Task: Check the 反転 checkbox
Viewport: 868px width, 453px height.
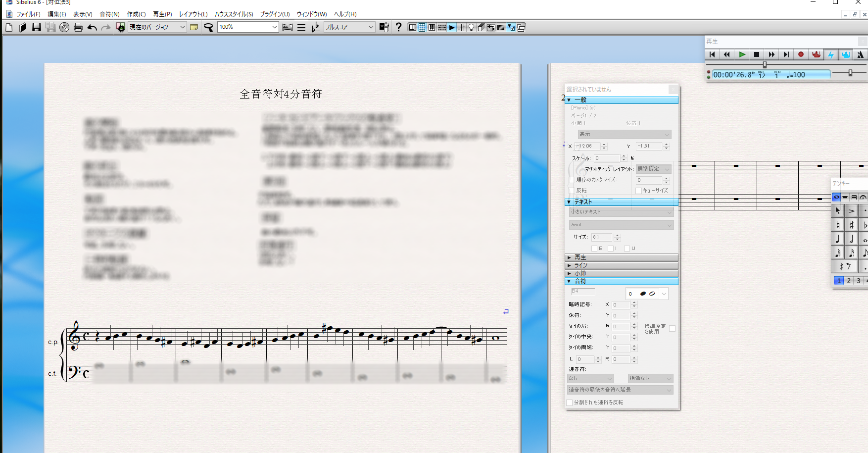Action: pos(572,191)
